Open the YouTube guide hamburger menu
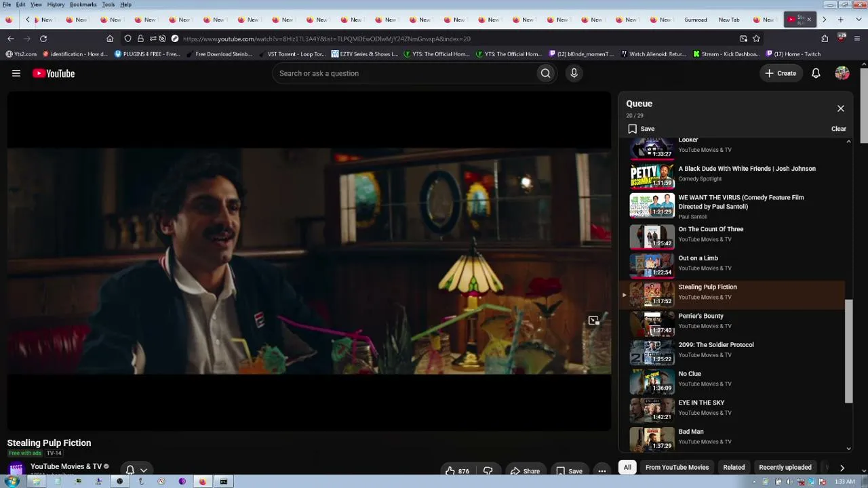Viewport: 868px width, 488px height. 16,73
